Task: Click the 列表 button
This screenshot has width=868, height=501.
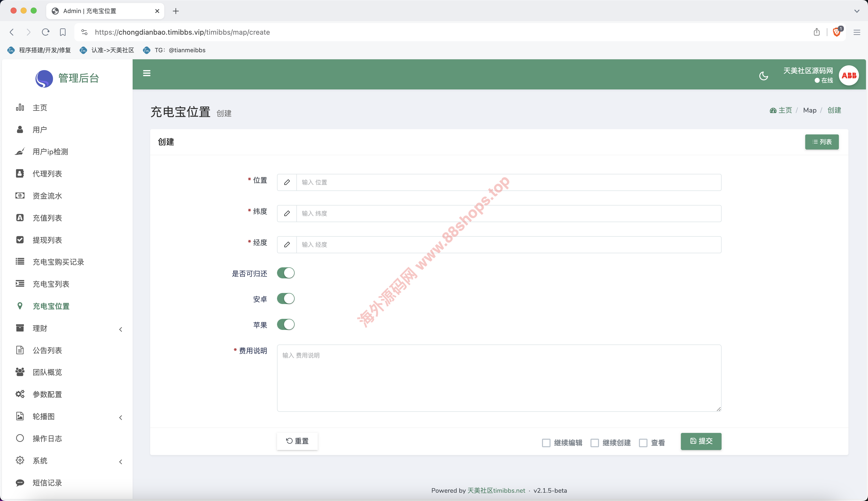Action: coord(822,142)
